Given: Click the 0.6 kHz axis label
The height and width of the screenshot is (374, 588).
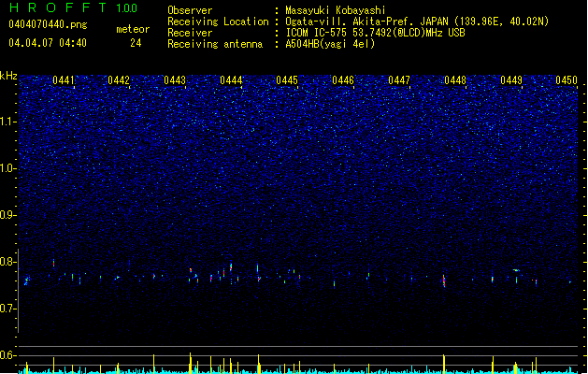Looking at the screenshot, I should (x=7, y=355).
